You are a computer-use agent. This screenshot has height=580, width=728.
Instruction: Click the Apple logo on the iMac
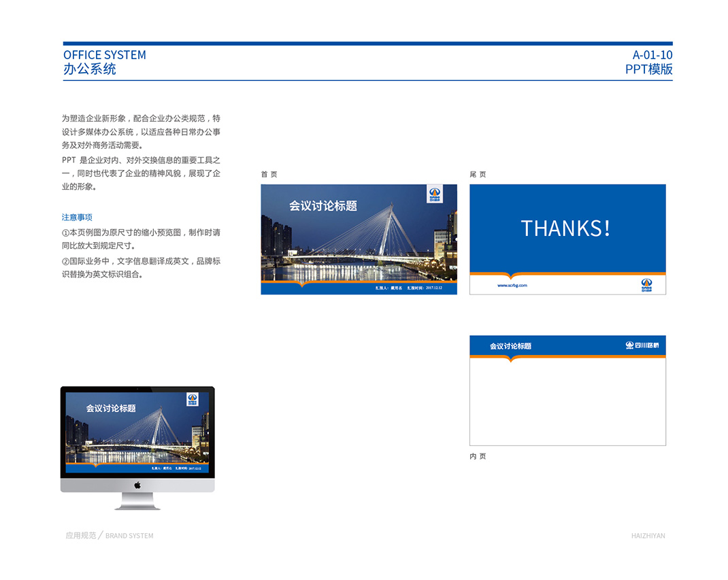137,485
